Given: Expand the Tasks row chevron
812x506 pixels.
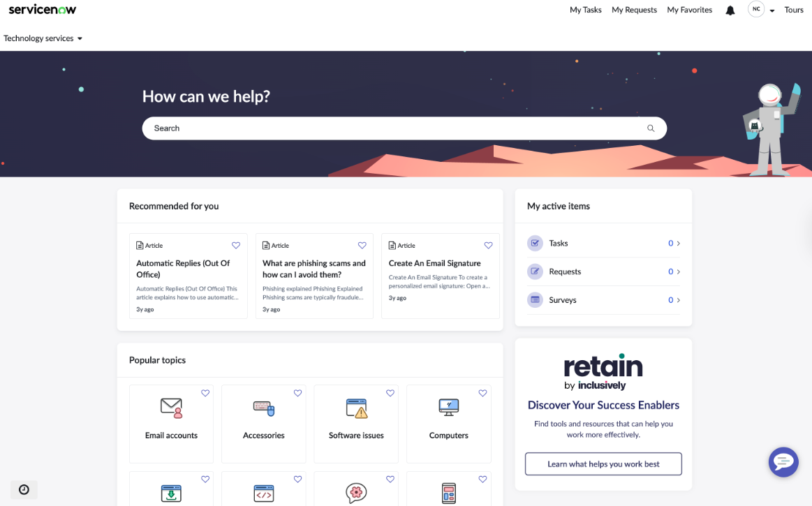Looking at the screenshot, I should point(679,244).
